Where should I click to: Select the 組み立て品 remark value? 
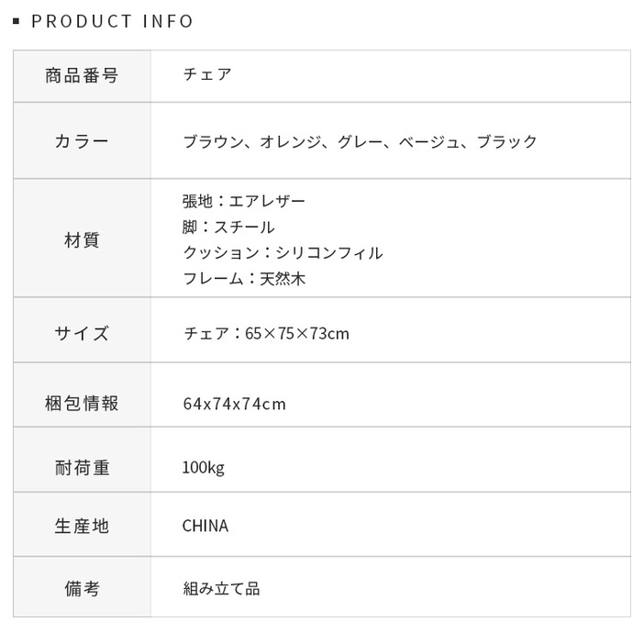coord(221,589)
